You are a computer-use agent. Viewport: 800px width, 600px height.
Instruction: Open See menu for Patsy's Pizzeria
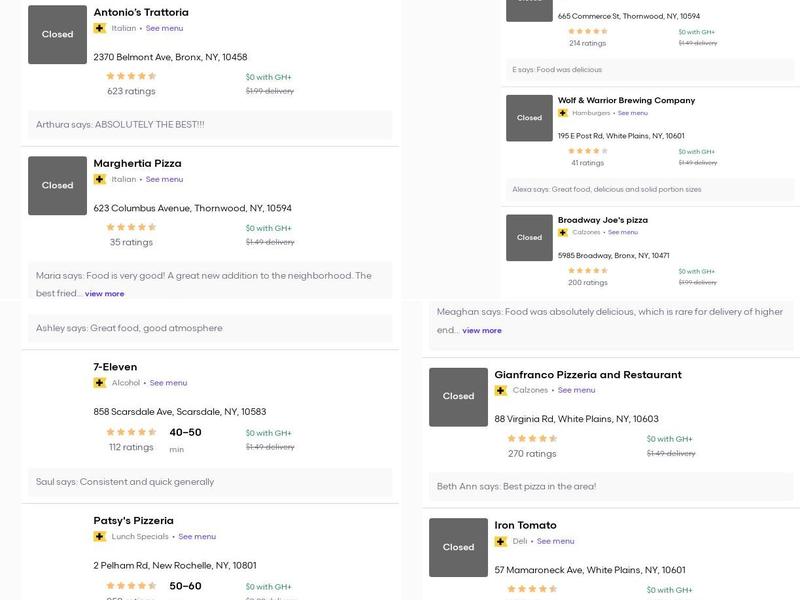click(x=197, y=537)
